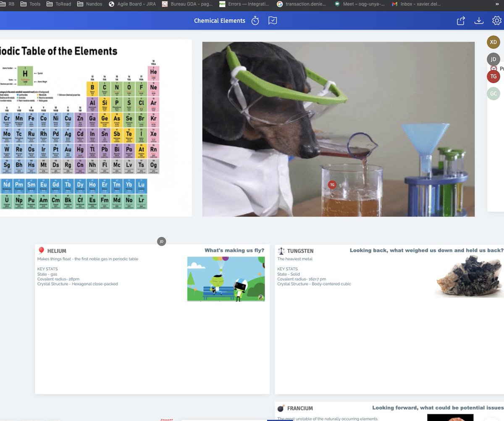The height and width of the screenshot is (421, 504).
Task: Click the Tungsten mineral rock image
Action: (x=469, y=276)
